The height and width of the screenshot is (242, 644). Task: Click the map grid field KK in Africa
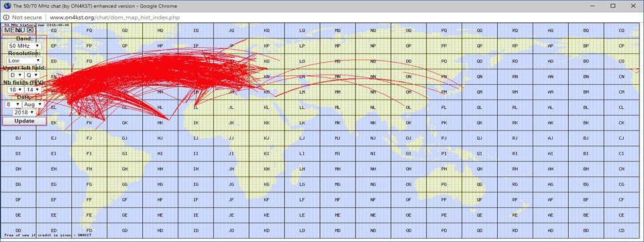pos(266,123)
